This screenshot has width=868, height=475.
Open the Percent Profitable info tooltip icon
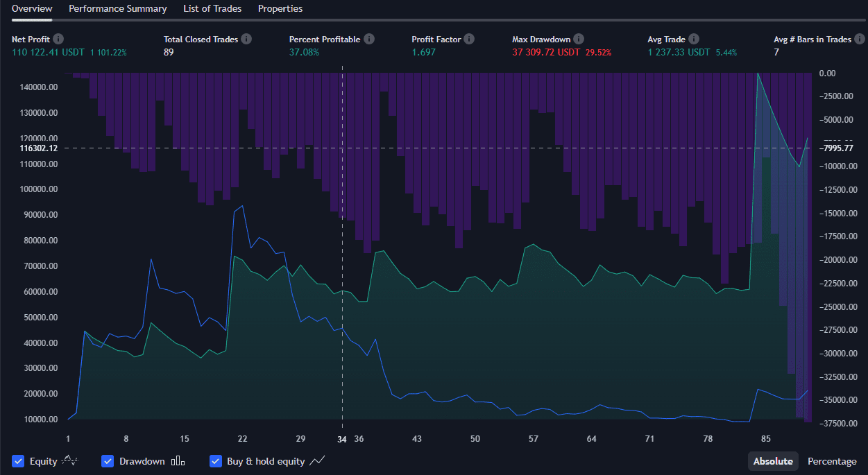(369, 40)
